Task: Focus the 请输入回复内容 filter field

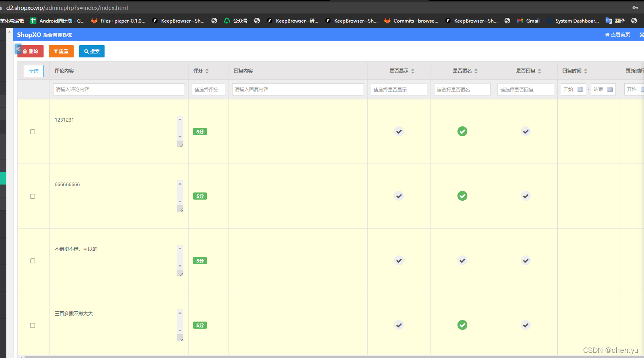Action: click(298, 89)
